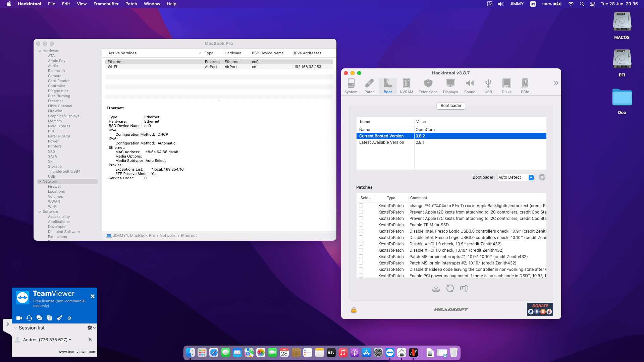
Task: Sort by Active Services column header
Action: 154,53
